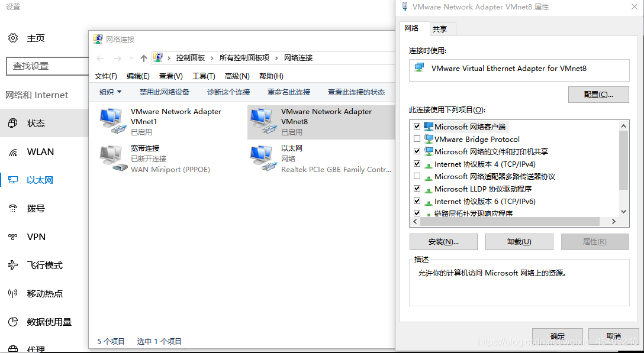This screenshot has height=353, width=644.
Task: Click the 宽带连接 modem icon
Action: tap(113, 158)
